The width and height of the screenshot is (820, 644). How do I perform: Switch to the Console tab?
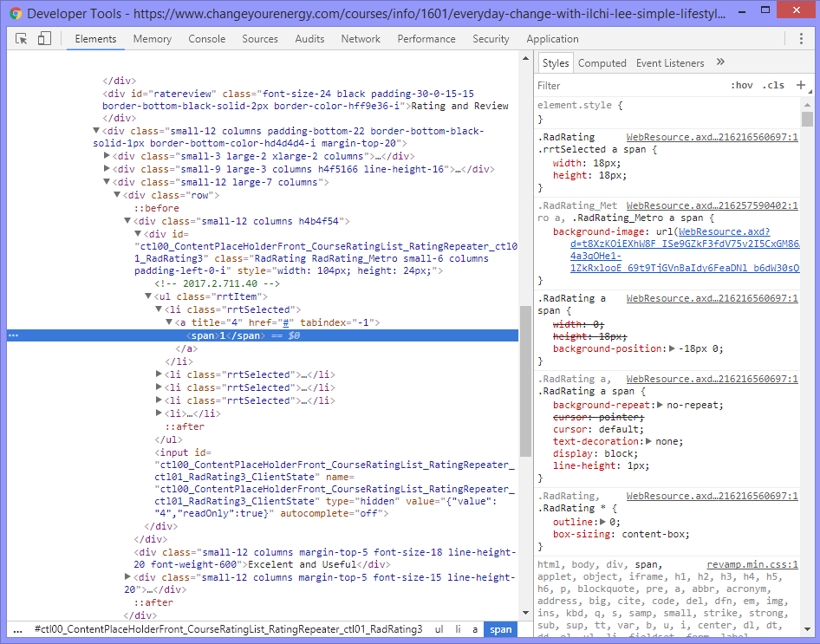[207, 39]
